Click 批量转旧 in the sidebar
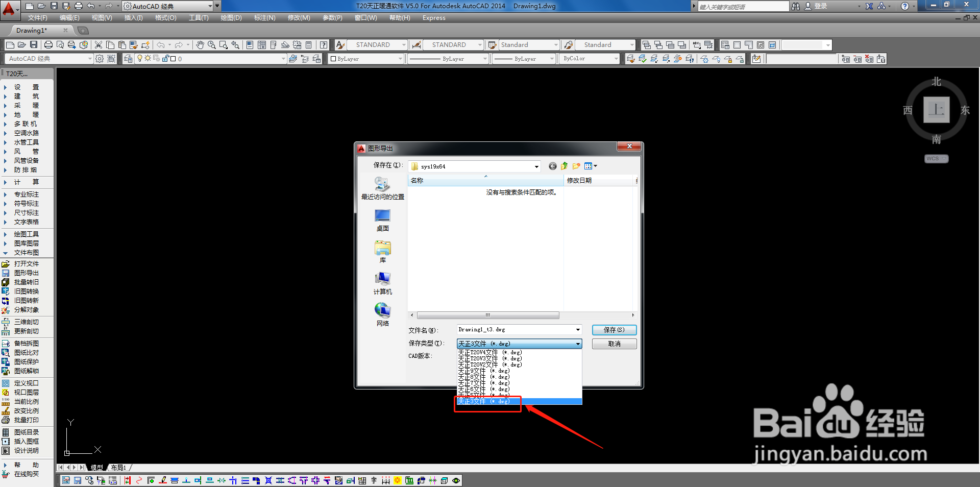Viewport: 980px width, 487px height. pos(26,282)
